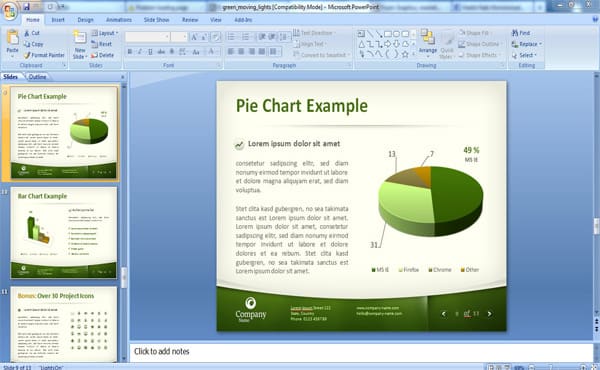
Task: Open the Columns dropdown in Paragraph group
Action: [274, 51]
